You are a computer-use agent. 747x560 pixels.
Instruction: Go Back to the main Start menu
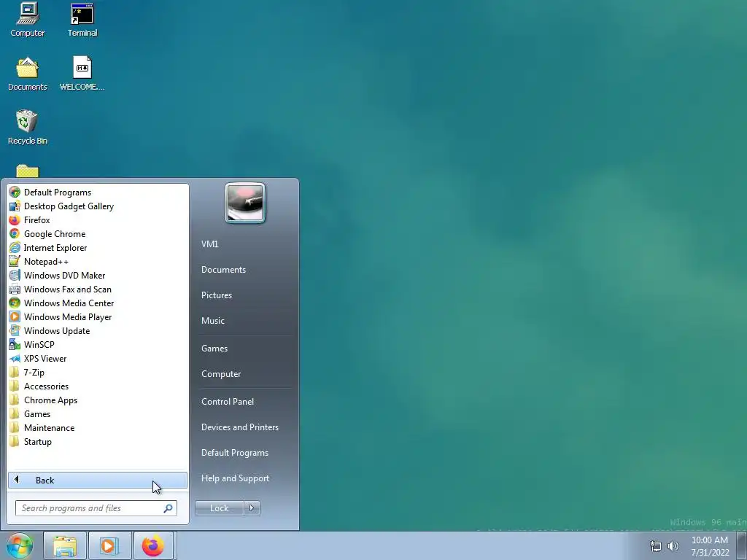tap(98, 480)
